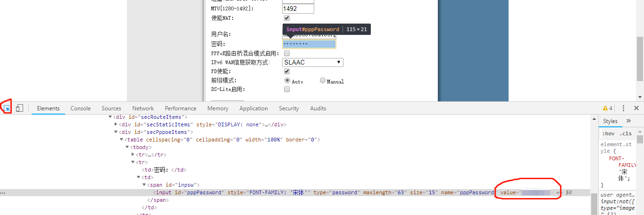Click the MTU input field with 1492
Image resolution: width=644 pixels, height=215 pixels.
click(x=298, y=8)
